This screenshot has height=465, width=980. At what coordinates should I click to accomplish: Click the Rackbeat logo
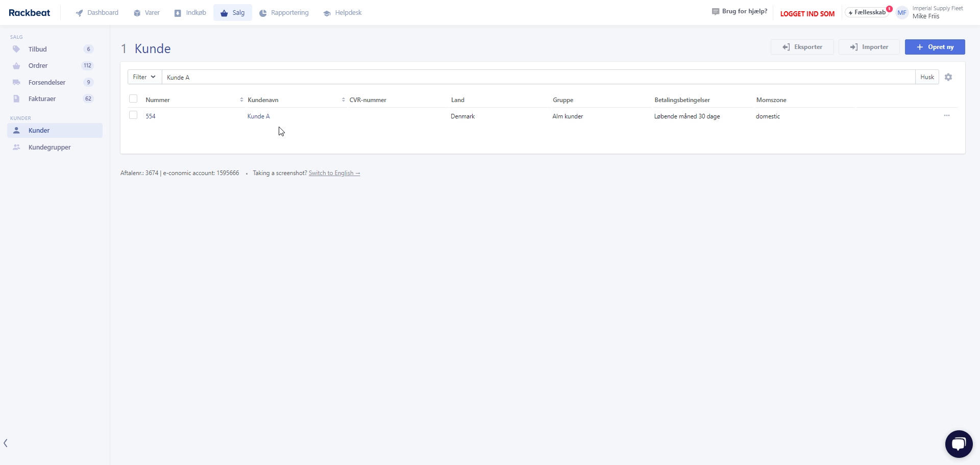click(x=30, y=13)
